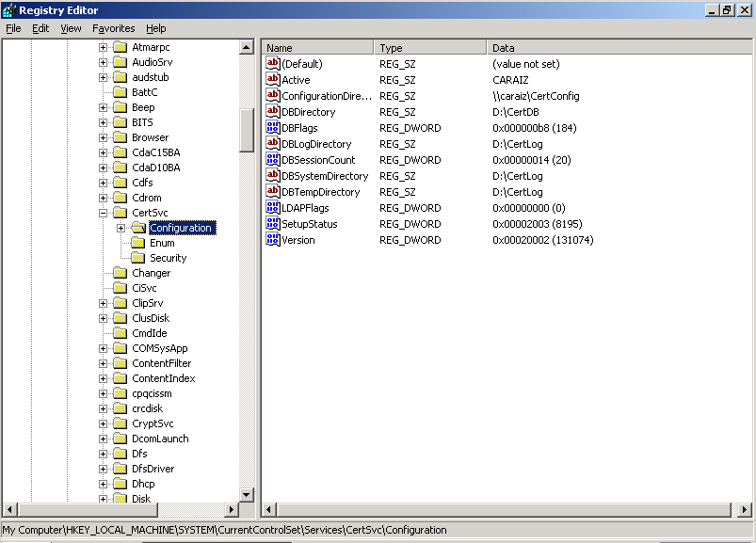Sort values by the Name column header
This screenshot has width=756, height=543.
pyautogui.click(x=317, y=47)
